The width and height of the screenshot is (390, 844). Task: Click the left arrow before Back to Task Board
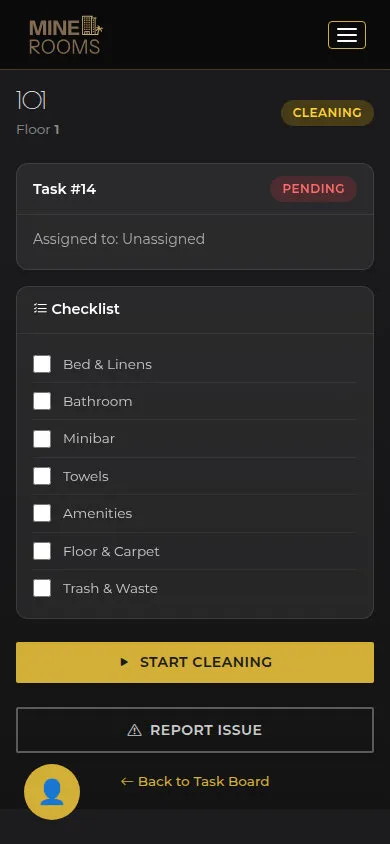point(127,782)
